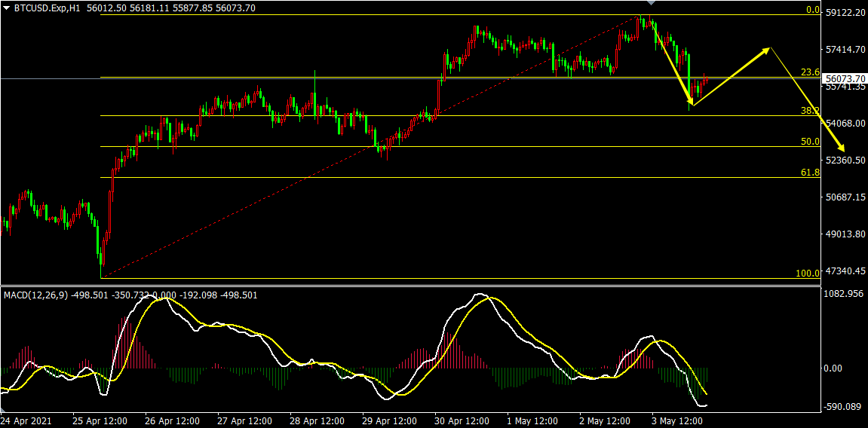This screenshot has width=868, height=428.
Task: Click price scale value 52360.50
Action: pyautogui.click(x=845, y=160)
